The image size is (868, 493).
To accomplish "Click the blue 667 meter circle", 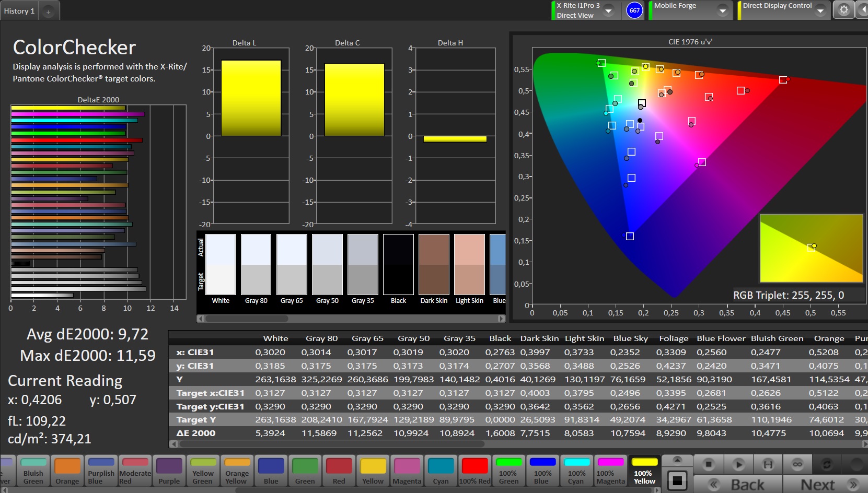I will 634,10.
